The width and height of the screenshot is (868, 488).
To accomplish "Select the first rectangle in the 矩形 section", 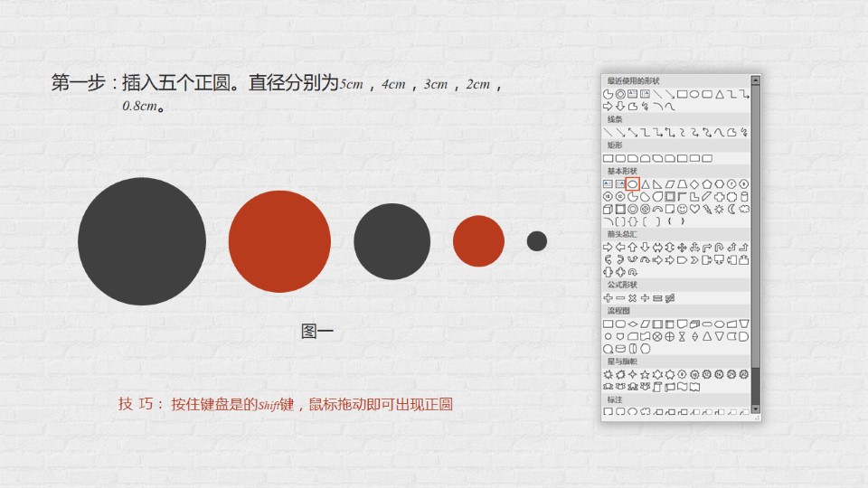I will (609, 158).
